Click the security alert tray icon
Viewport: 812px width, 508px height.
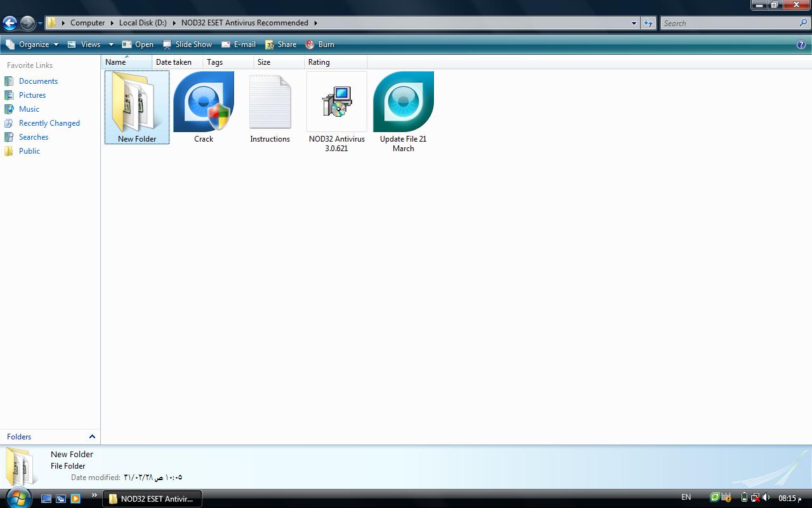726,498
